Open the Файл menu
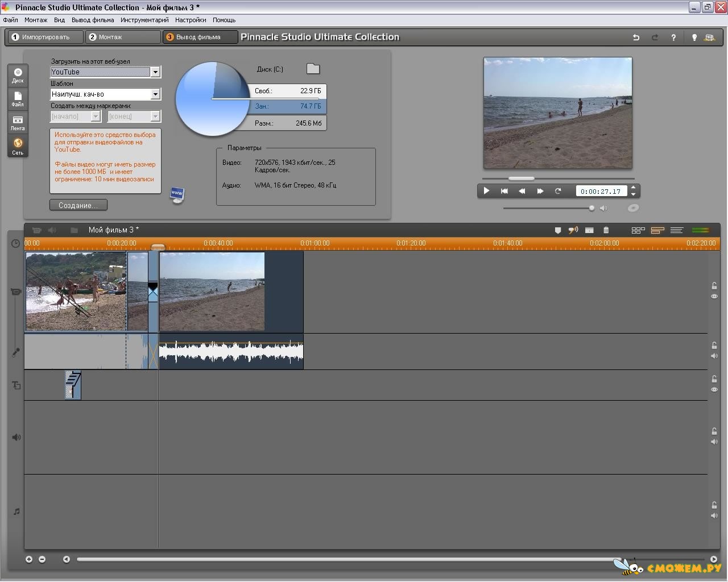The height and width of the screenshot is (582, 728). (10, 20)
